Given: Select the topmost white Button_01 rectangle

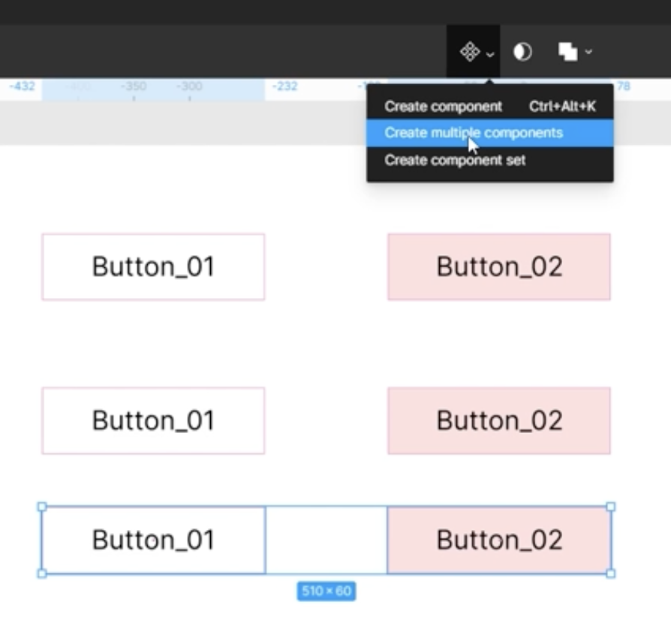Looking at the screenshot, I should pyautogui.click(x=153, y=266).
